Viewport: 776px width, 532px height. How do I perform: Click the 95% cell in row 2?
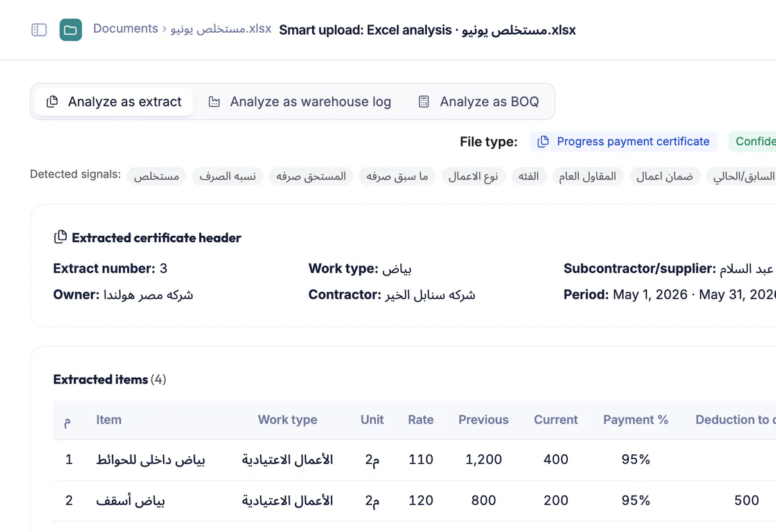click(636, 501)
